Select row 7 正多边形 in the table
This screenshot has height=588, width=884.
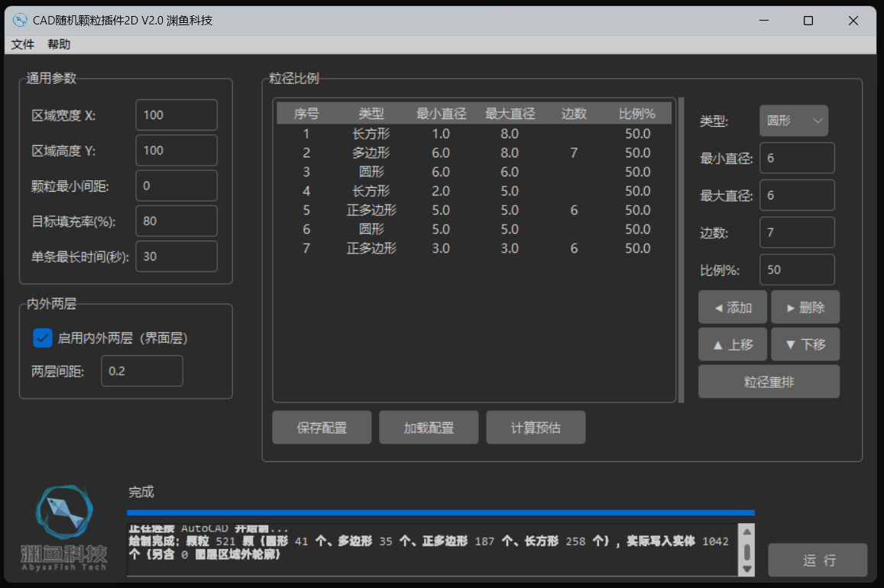point(474,249)
